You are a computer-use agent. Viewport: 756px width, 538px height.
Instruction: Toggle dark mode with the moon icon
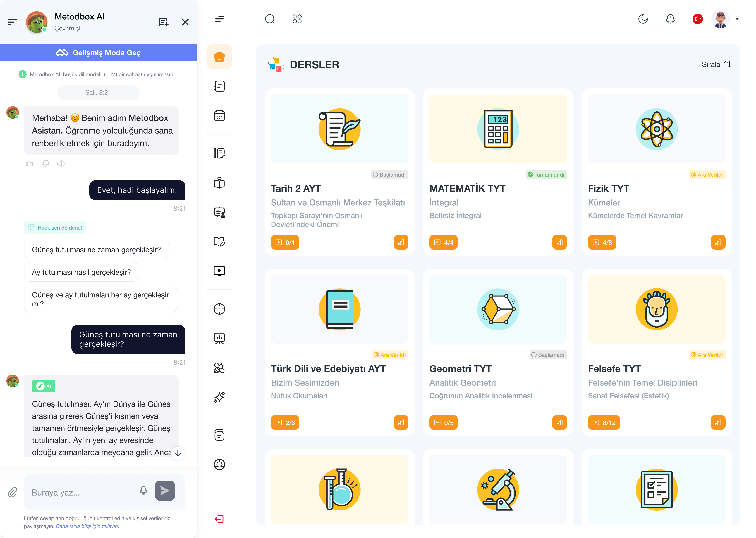(643, 19)
